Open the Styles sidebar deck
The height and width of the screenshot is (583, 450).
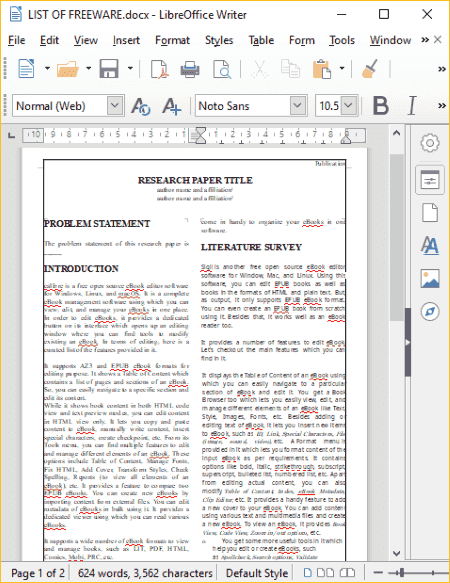coord(430,245)
